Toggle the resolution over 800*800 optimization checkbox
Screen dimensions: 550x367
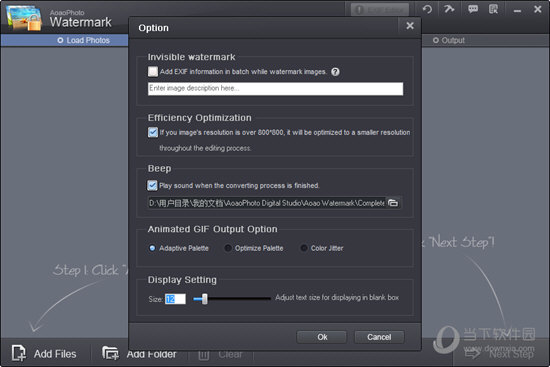click(x=153, y=132)
